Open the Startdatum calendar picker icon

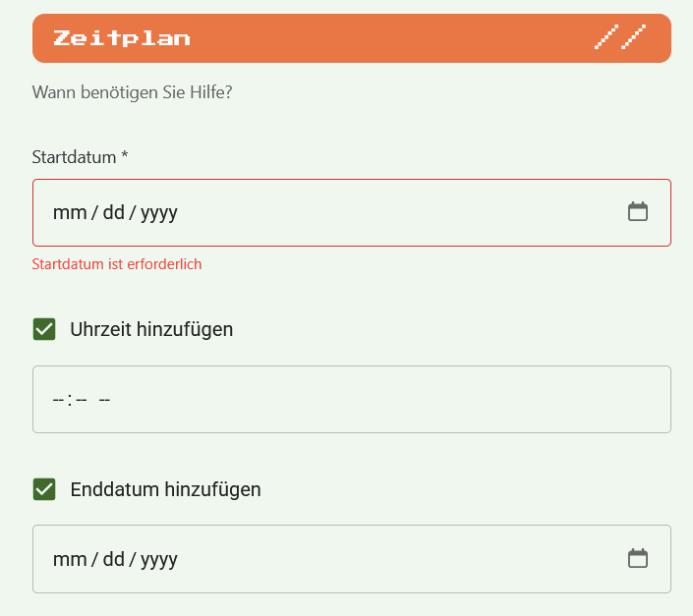tap(638, 211)
